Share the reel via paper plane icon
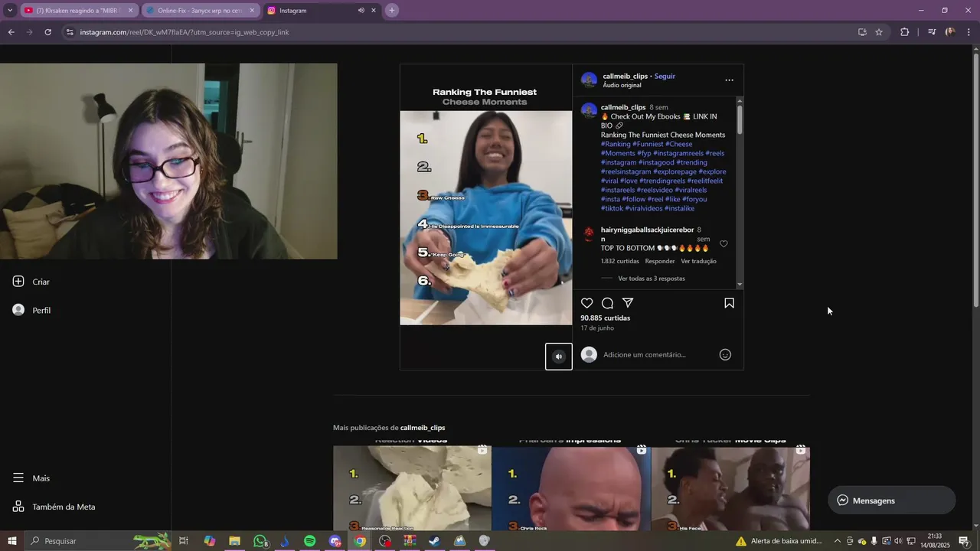Viewport: 980px width, 551px height. (628, 303)
